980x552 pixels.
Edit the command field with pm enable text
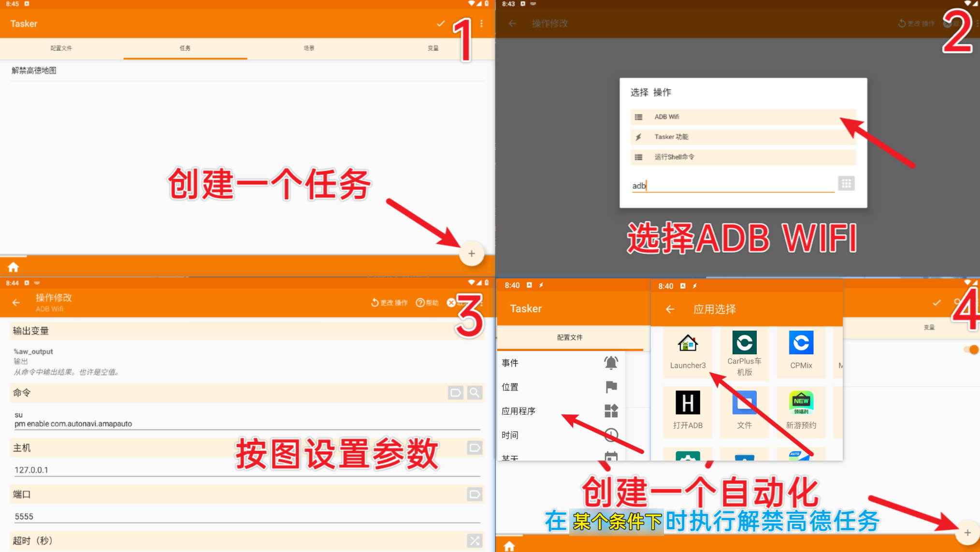[x=246, y=420]
